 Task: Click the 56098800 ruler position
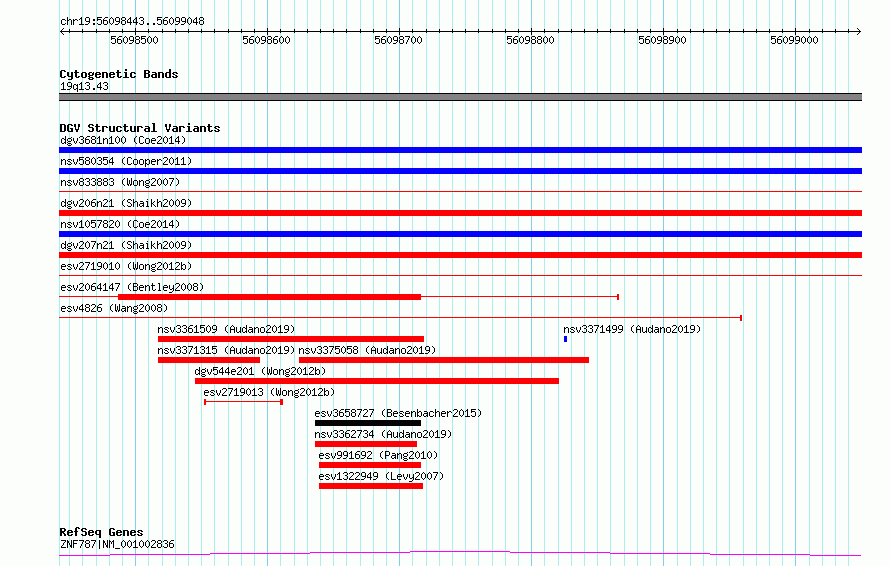(530, 40)
